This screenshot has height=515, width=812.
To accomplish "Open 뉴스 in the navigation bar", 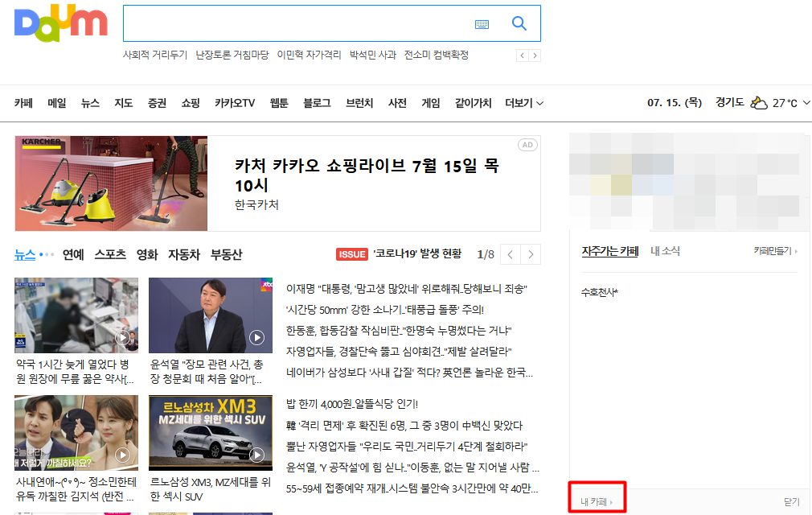I will 90,103.
